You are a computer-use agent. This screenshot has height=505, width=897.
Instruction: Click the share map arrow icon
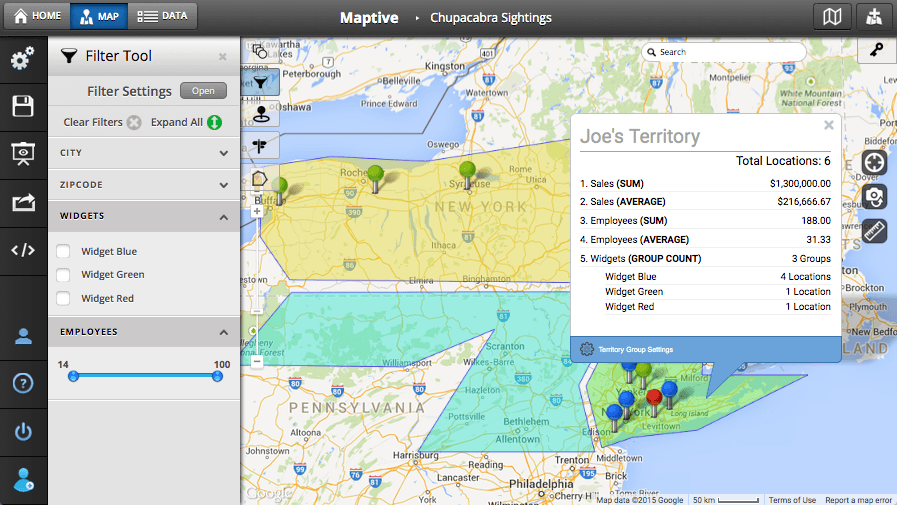point(23,202)
